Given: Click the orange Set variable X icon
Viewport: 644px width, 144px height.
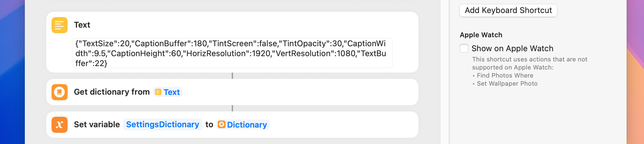Looking at the screenshot, I should (x=60, y=125).
